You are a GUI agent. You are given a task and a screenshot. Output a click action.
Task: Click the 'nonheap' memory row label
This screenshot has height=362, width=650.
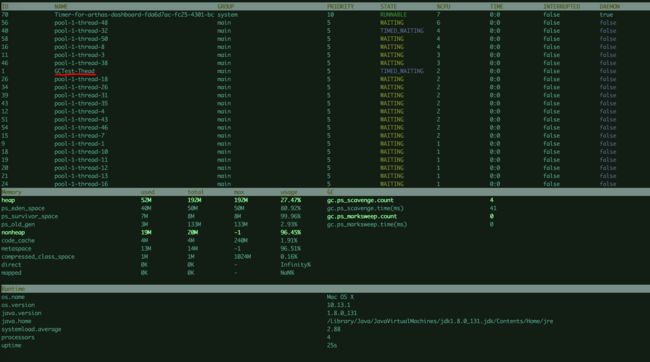[13, 233]
